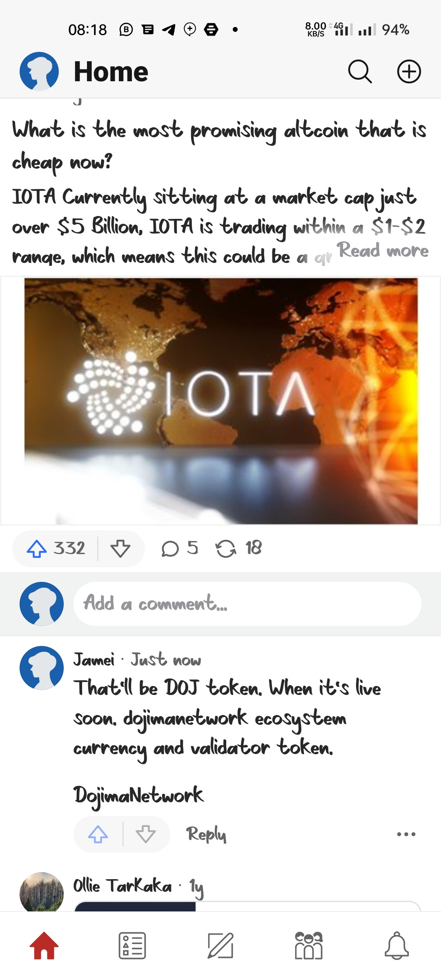Focus the Add a comment field
Image resolution: width=441 pixels, height=980 pixels.
(x=247, y=604)
